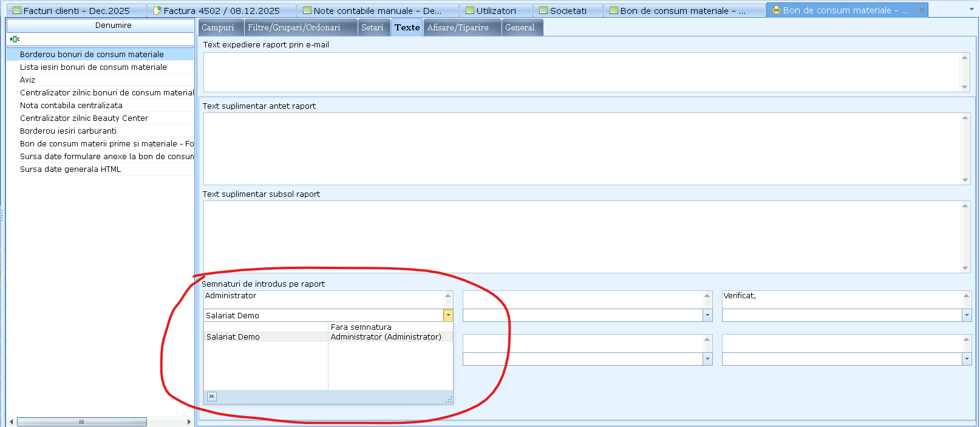Select Fara semnatura option in dropdown list
This screenshot has width=980, height=427.
(x=361, y=327)
